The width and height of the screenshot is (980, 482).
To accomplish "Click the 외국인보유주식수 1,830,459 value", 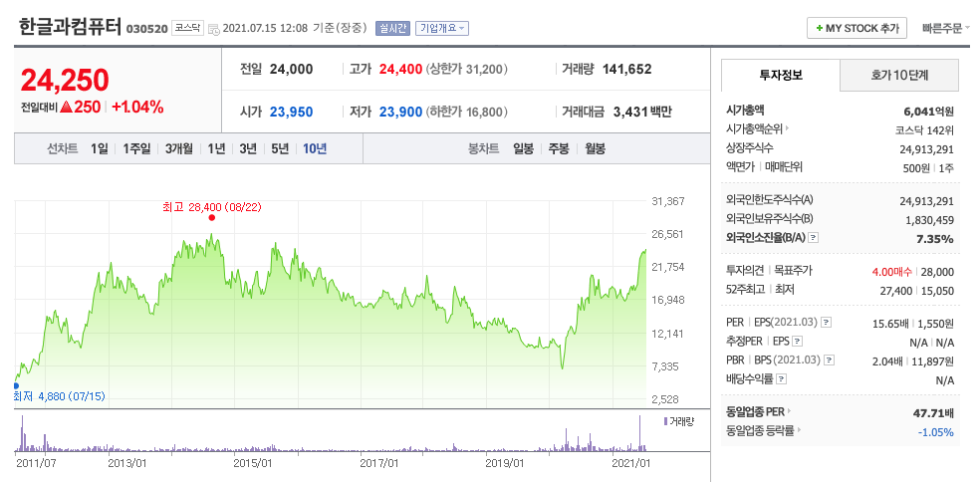I will click(x=930, y=220).
